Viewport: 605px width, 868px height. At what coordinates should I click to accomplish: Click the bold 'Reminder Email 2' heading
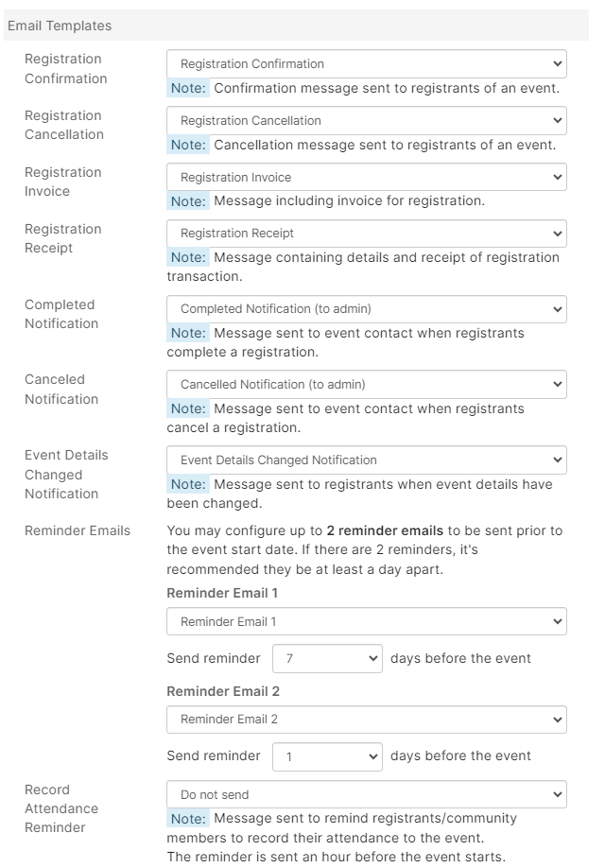point(223,691)
